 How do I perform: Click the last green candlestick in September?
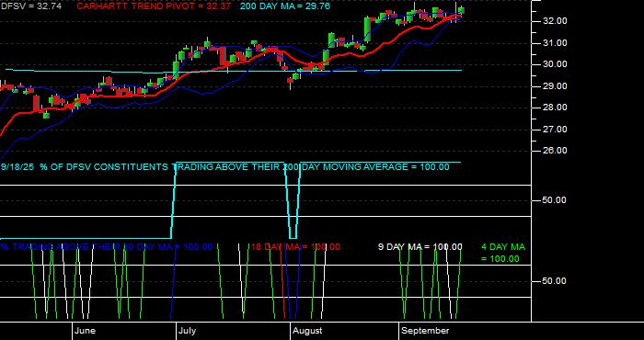pyautogui.click(x=462, y=10)
